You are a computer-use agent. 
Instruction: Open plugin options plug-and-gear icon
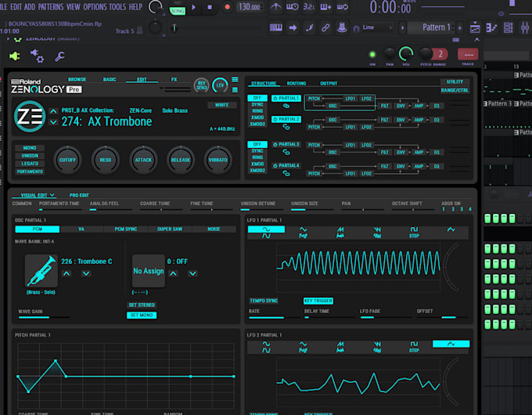(x=37, y=56)
